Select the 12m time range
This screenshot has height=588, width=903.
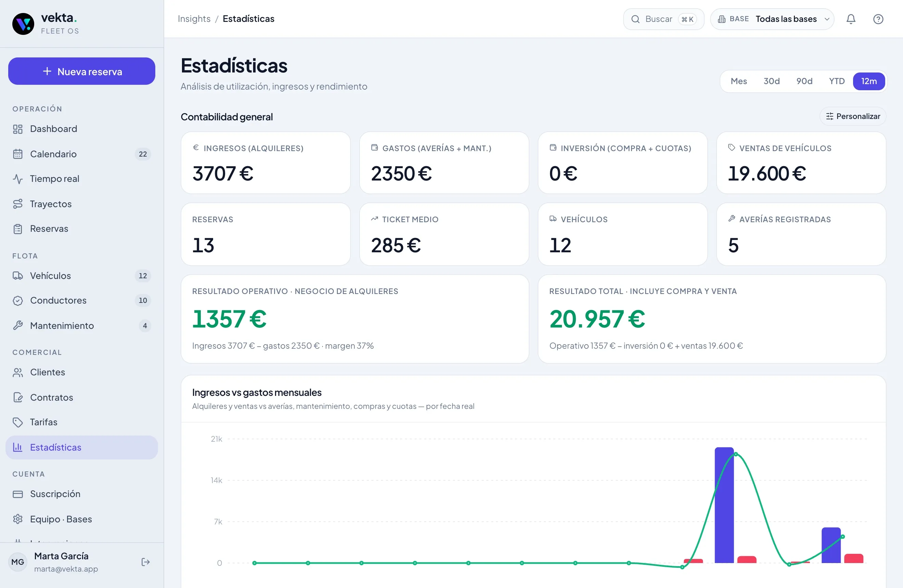click(x=869, y=81)
